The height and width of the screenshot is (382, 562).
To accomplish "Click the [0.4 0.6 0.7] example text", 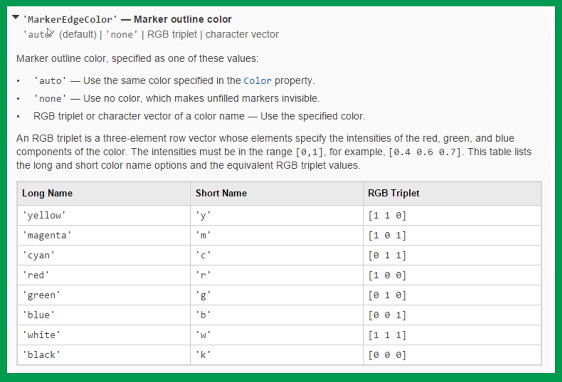I will point(426,152).
